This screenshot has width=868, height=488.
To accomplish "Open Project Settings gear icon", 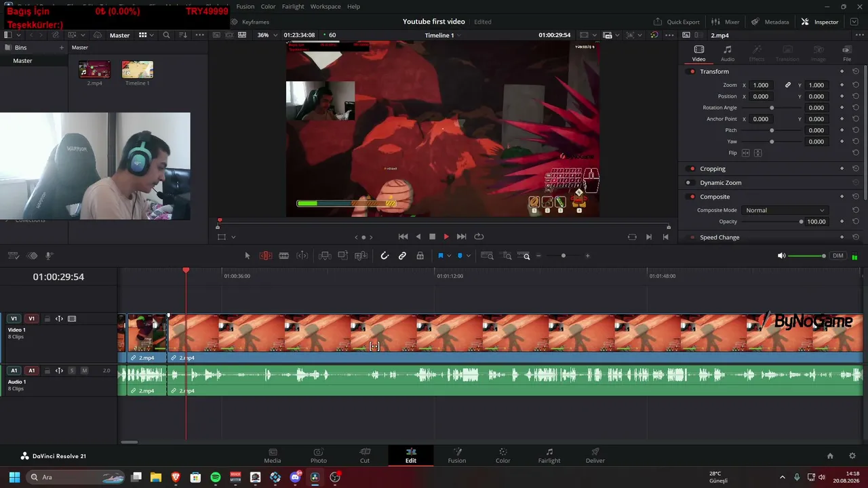I will tap(852, 456).
